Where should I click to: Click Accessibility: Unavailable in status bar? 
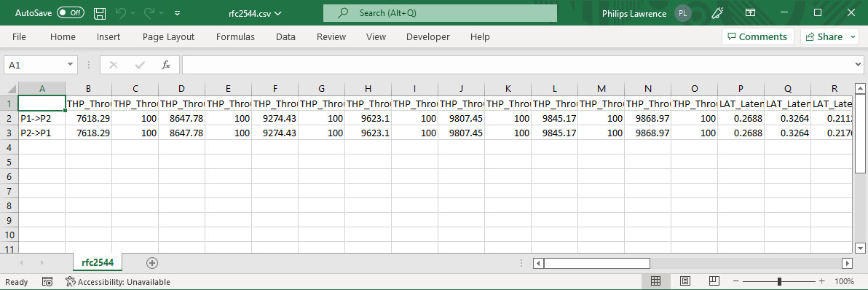(117, 282)
